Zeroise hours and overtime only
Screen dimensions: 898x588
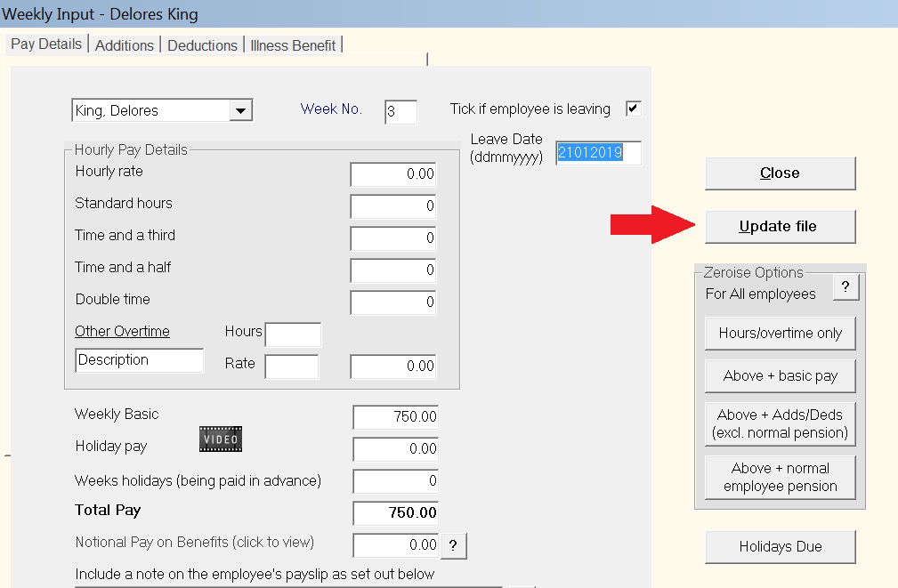pyautogui.click(x=780, y=333)
